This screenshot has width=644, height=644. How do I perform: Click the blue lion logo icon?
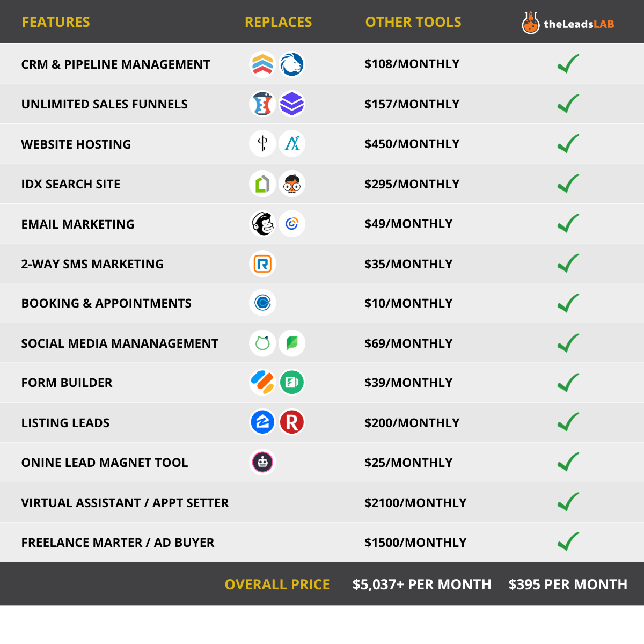click(x=292, y=64)
